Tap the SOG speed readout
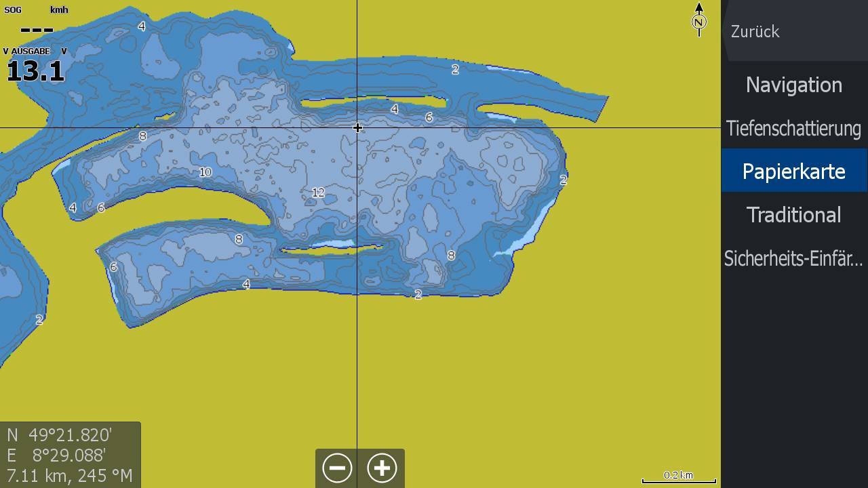This screenshot has height=488, width=868. [x=13, y=10]
